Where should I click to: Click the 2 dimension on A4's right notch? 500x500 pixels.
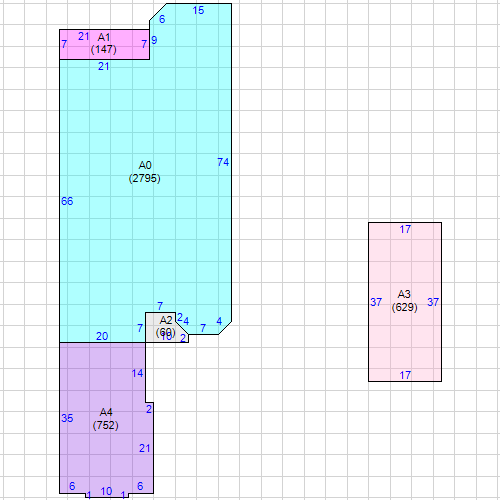pos(149,409)
